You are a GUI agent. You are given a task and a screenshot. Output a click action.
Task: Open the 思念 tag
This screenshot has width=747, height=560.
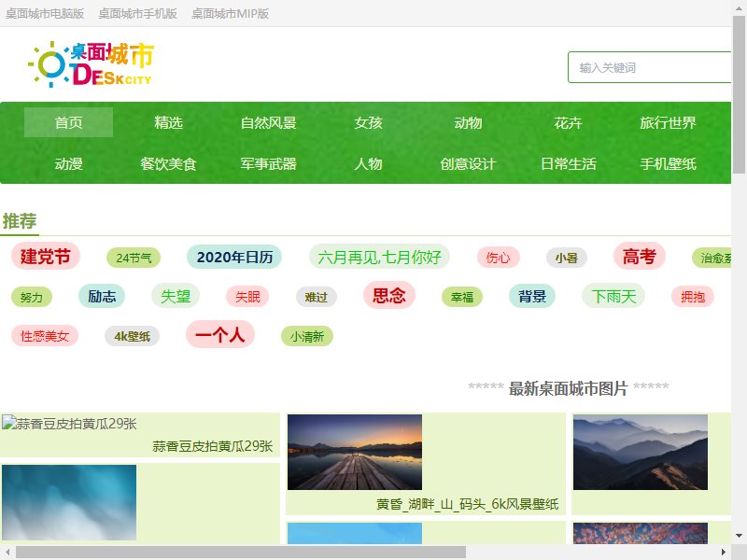pyautogui.click(x=389, y=295)
